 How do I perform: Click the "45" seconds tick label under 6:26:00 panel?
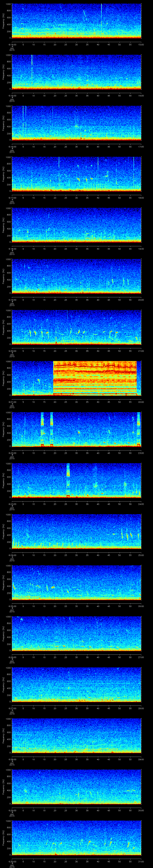[109, 657]
